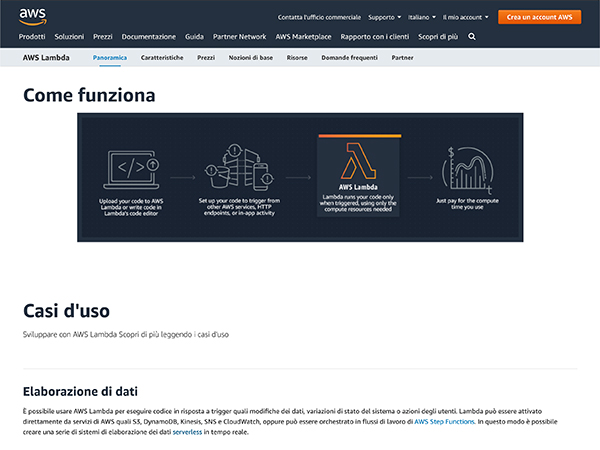Viewport: 600px width, 450px height.
Task: Expand the Supporto dropdown
Action: coord(385,17)
